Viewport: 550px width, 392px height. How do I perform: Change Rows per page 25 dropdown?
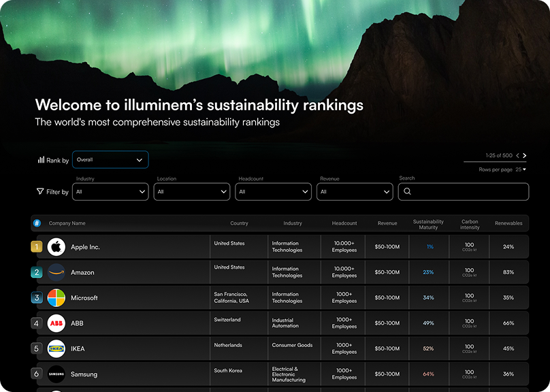tap(521, 169)
